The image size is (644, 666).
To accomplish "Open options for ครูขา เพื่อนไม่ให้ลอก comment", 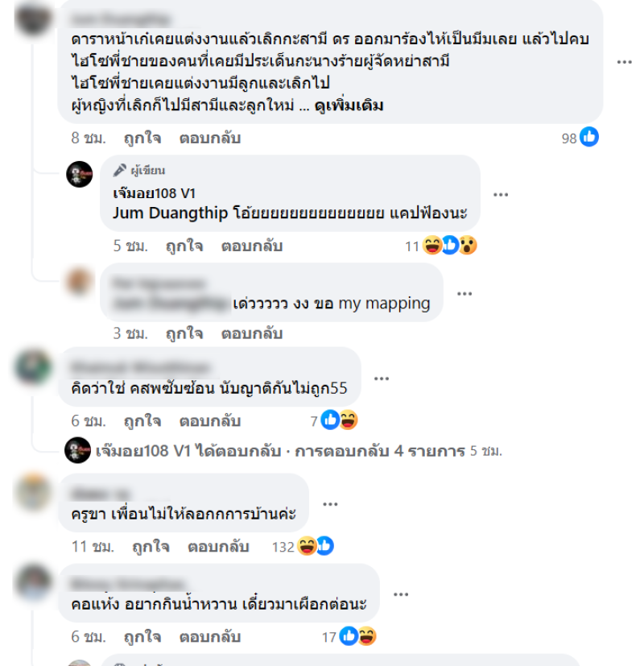I will coord(330,504).
